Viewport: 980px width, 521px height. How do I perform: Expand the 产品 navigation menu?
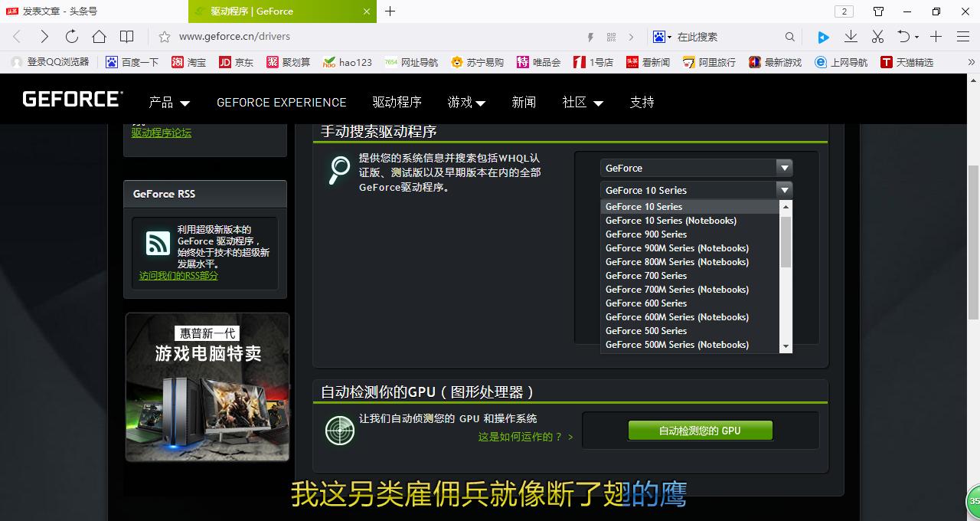169,103
